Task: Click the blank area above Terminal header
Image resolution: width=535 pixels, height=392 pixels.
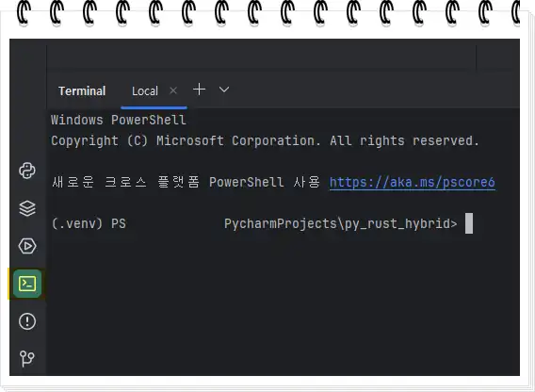Action: point(261,58)
